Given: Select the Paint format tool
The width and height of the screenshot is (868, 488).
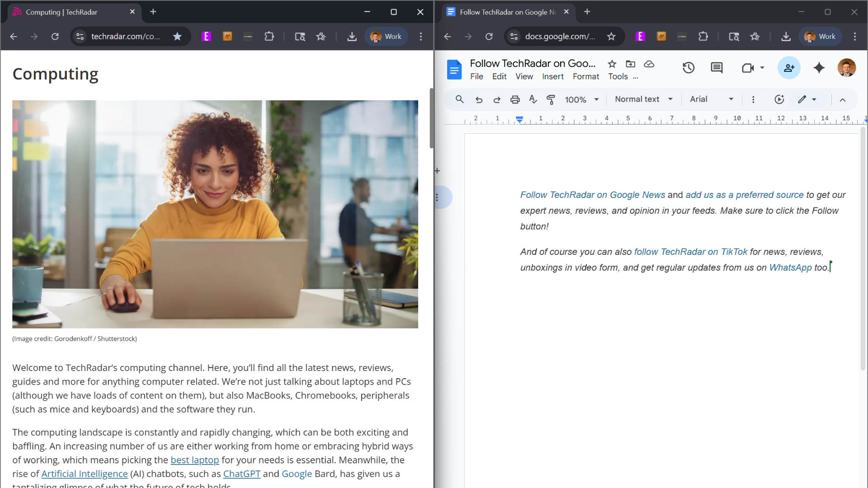Looking at the screenshot, I should (551, 99).
